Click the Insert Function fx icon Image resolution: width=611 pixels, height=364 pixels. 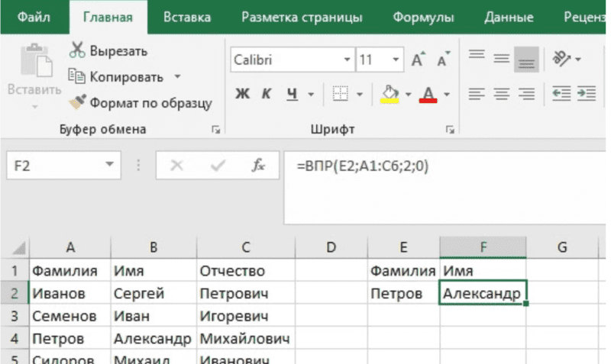tap(258, 165)
